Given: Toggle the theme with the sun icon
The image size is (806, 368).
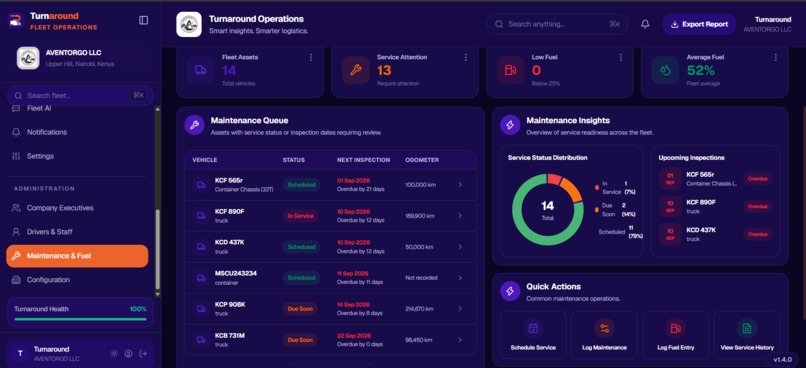Looking at the screenshot, I should [x=114, y=354].
